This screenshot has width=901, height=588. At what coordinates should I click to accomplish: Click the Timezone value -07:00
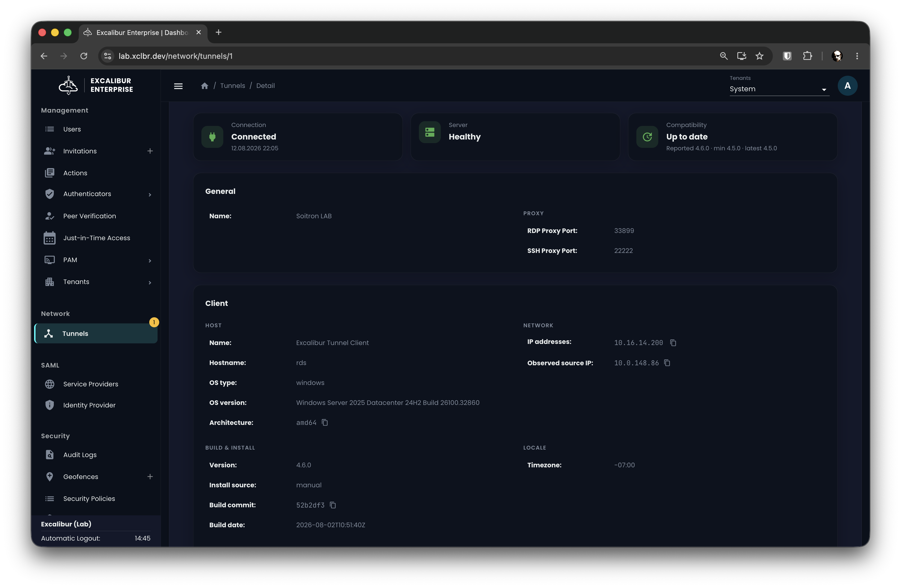click(x=624, y=465)
